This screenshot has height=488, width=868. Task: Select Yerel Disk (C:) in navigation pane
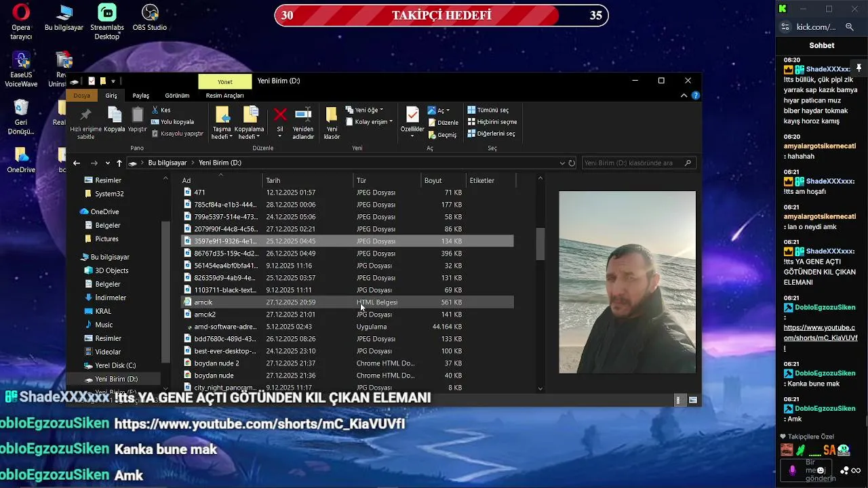click(115, 365)
